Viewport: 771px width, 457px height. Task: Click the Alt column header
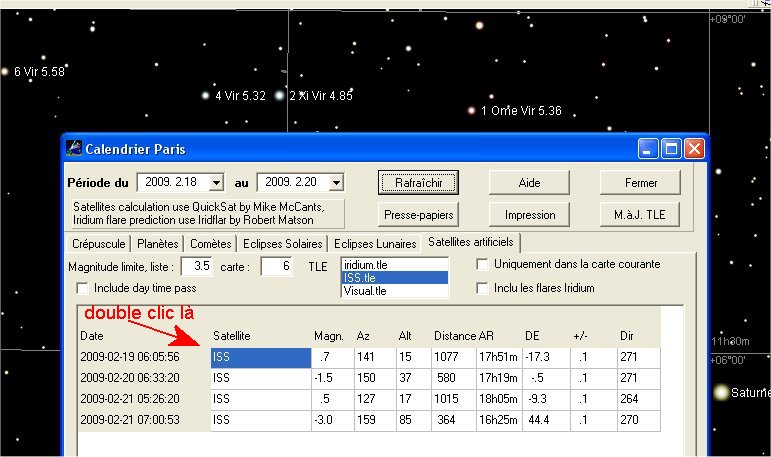(405, 336)
